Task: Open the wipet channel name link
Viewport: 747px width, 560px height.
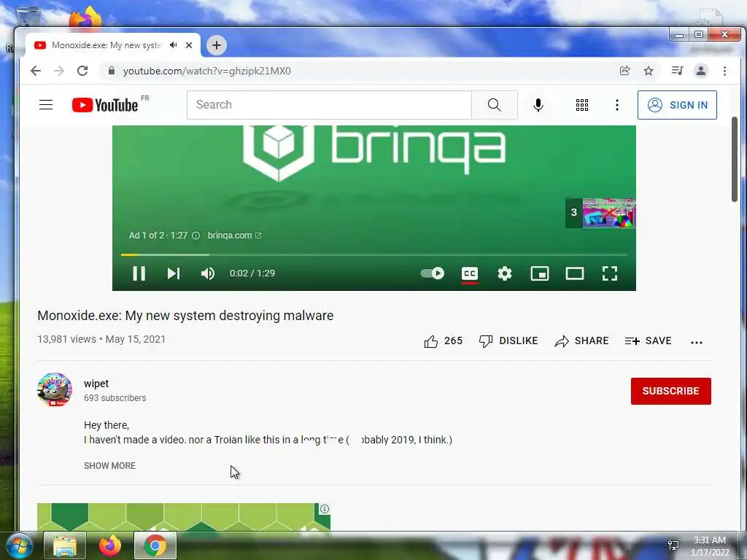Action: click(96, 384)
